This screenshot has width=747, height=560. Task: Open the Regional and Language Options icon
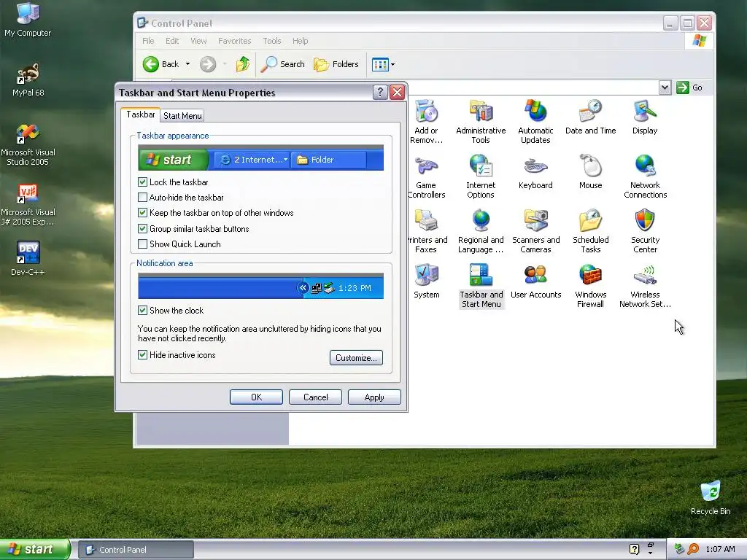481,231
